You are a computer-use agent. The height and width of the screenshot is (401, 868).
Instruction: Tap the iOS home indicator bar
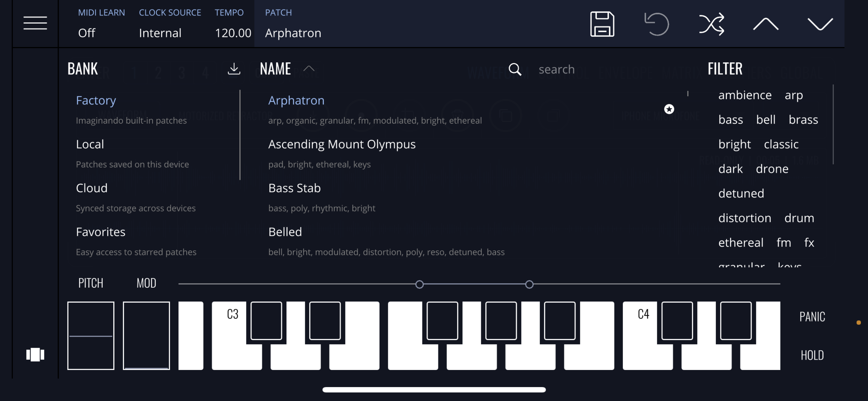click(x=434, y=390)
